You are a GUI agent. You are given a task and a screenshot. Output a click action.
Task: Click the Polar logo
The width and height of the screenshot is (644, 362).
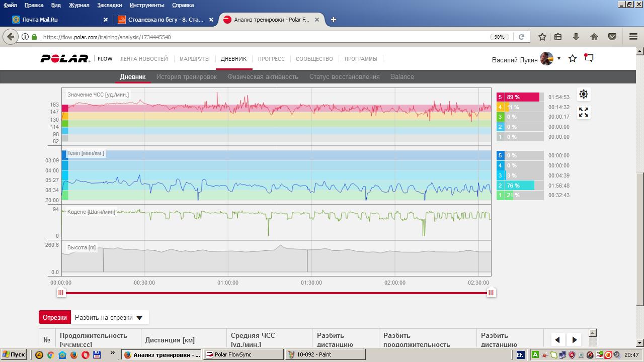[64, 59]
